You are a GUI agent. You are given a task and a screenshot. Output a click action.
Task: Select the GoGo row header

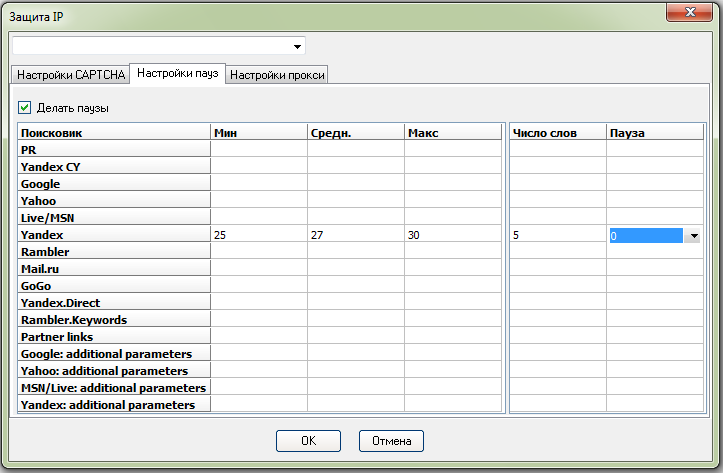pyautogui.click(x=114, y=286)
